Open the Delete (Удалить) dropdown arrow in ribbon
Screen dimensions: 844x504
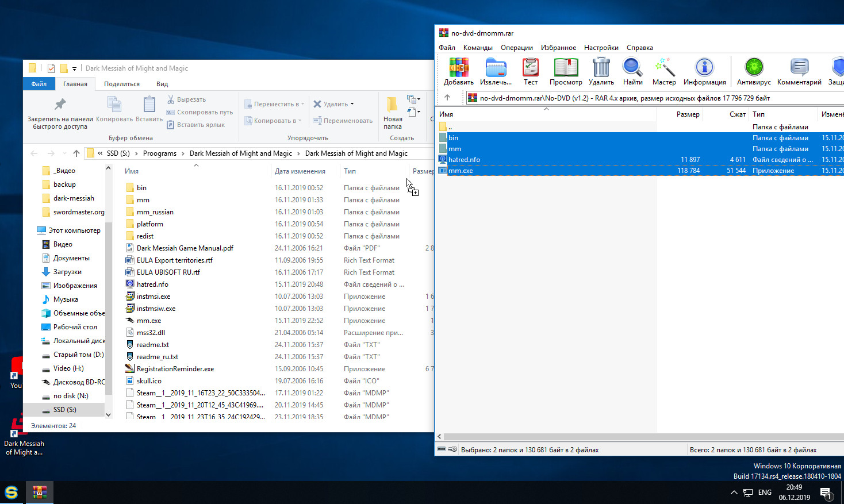[x=352, y=104]
